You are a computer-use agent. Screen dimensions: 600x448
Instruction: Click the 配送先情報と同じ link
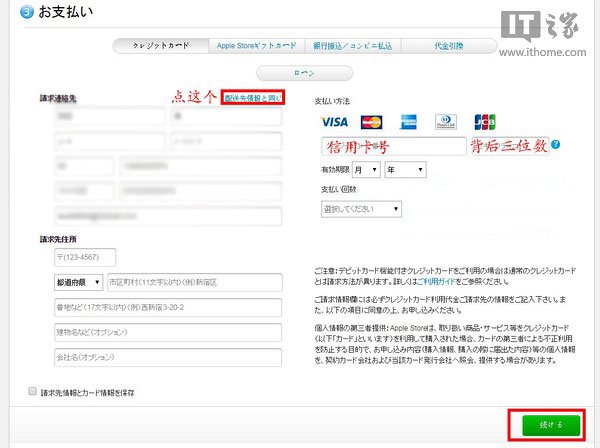[x=253, y=98]
